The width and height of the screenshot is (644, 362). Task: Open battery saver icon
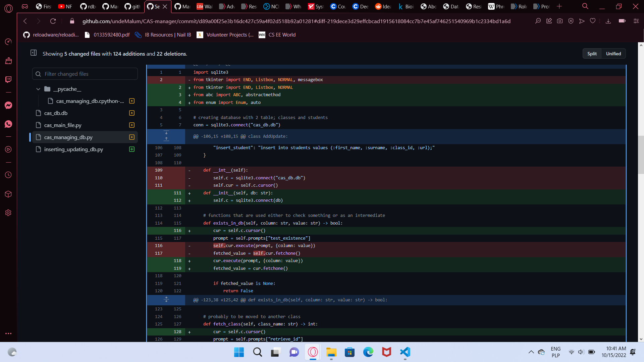(622, 21)
